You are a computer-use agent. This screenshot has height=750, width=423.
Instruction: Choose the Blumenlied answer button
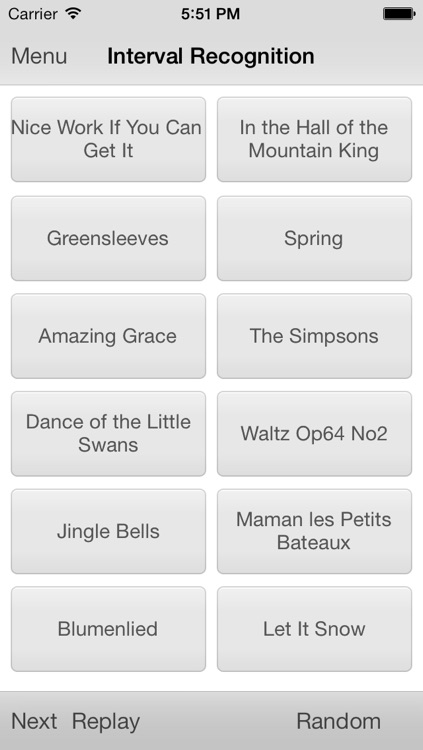tap(109, 629)
